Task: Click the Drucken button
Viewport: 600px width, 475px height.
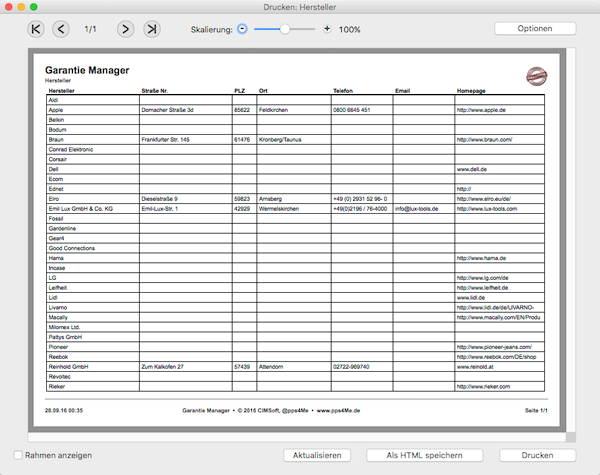Action: [537, 455]
